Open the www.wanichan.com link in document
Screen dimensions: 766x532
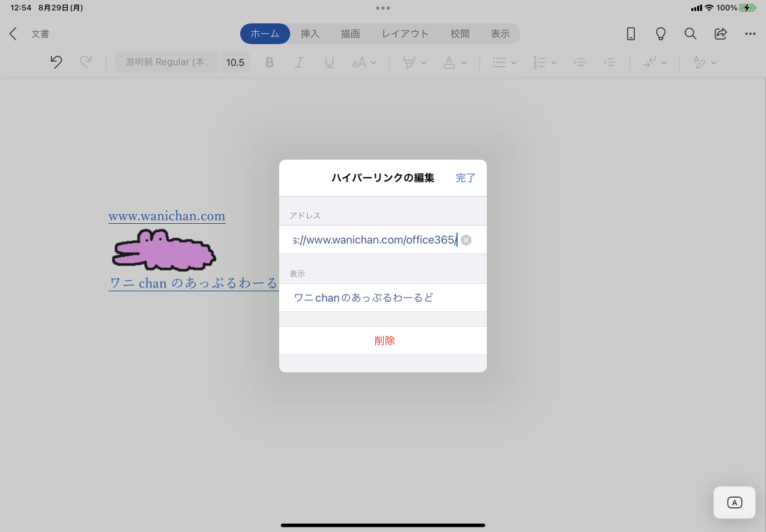(167, 216)
